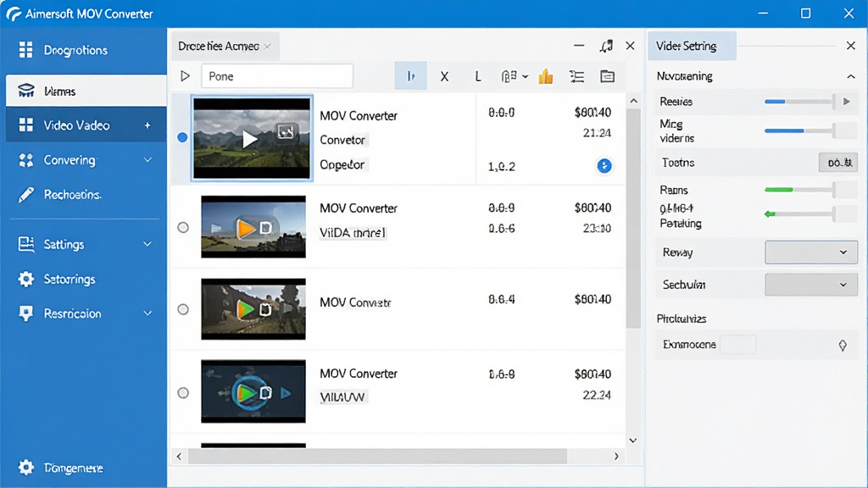The width and height of the screenshot is (868, 488).
Task: Click the Convetor label in first row
Action: (x=342, y=140)
